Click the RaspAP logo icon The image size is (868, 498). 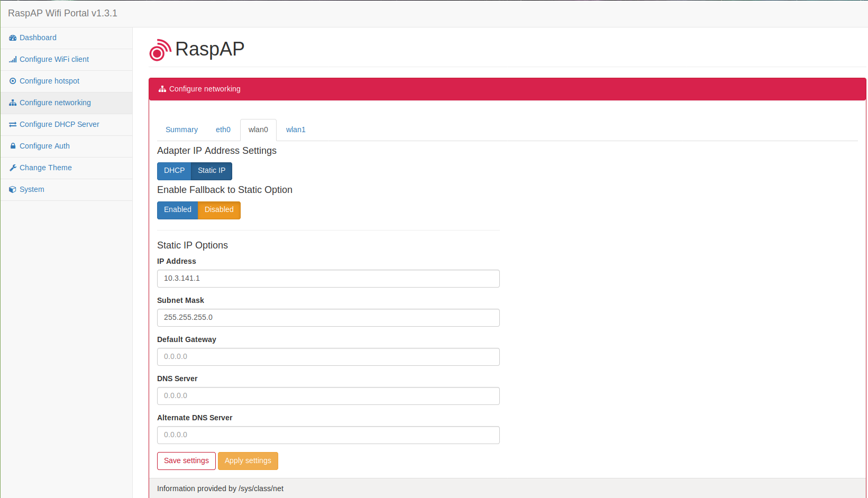click(x=160, y=50)
